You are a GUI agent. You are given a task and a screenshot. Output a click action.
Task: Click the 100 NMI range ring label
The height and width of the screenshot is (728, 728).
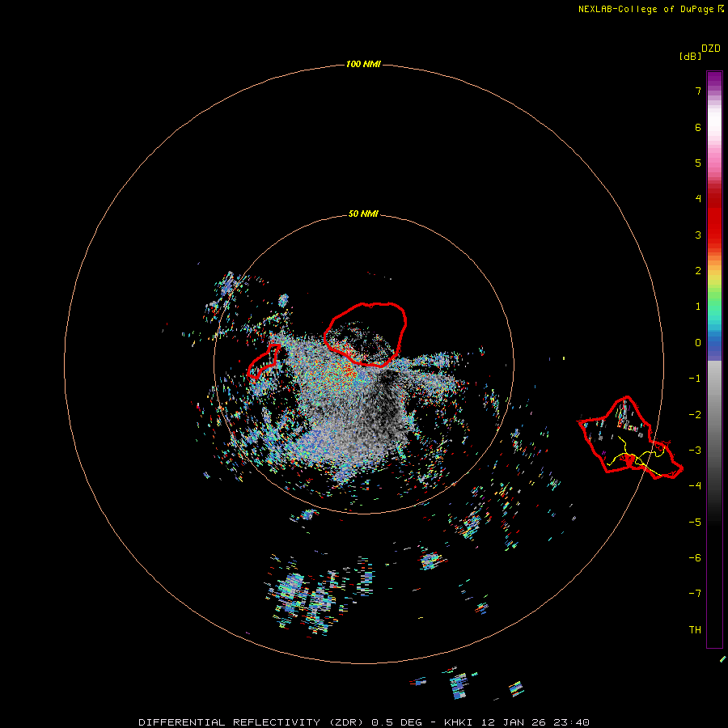[363, 64]
